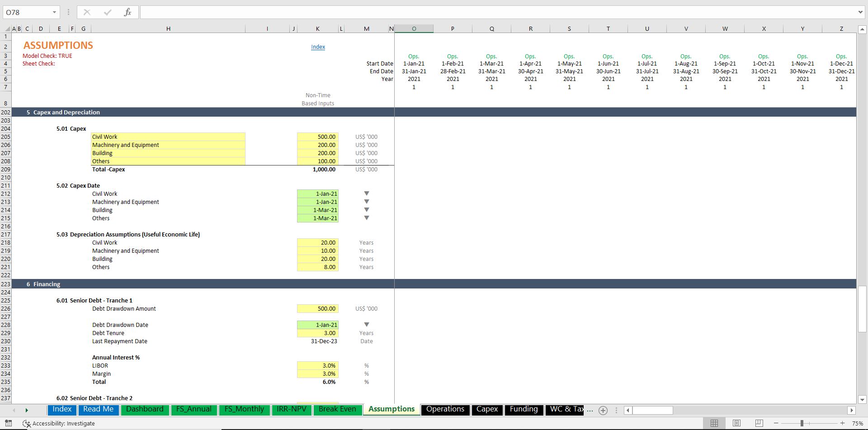Select the row 209 header
Screen dimensions: 868x430
pos(5,169)
